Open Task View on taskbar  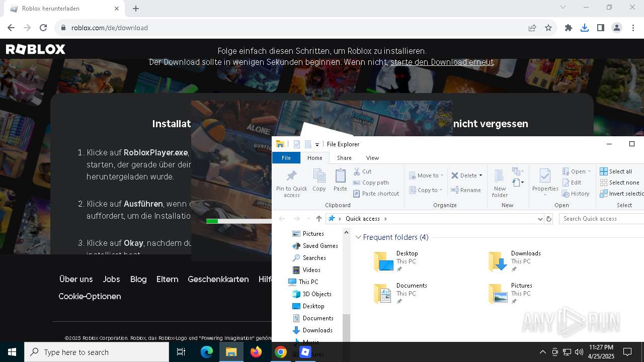(x=181, y=352)
